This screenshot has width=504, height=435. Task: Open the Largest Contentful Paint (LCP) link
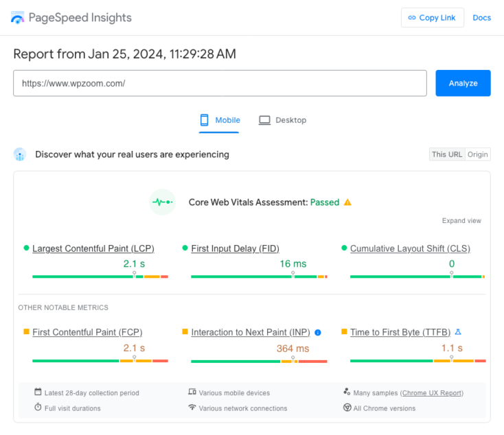93,248
